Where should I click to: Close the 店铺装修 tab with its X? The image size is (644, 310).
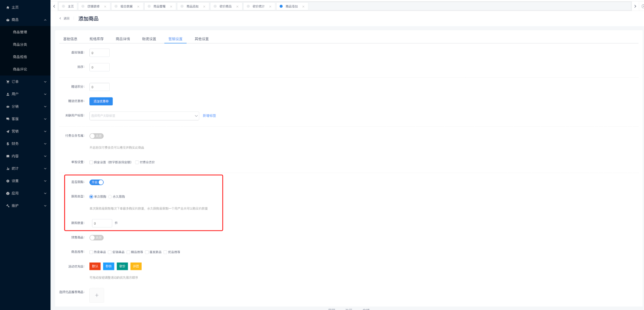click(x=105, y=7)
